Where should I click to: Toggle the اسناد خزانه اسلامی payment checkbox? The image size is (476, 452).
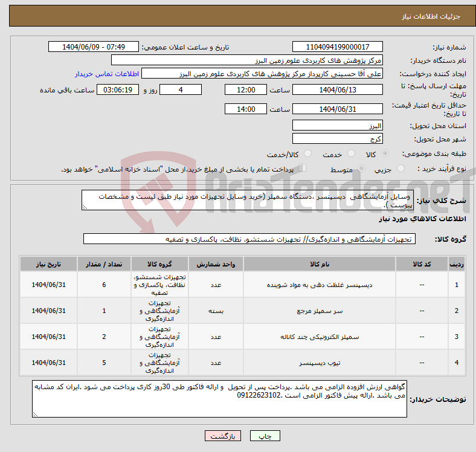point(302,167)
